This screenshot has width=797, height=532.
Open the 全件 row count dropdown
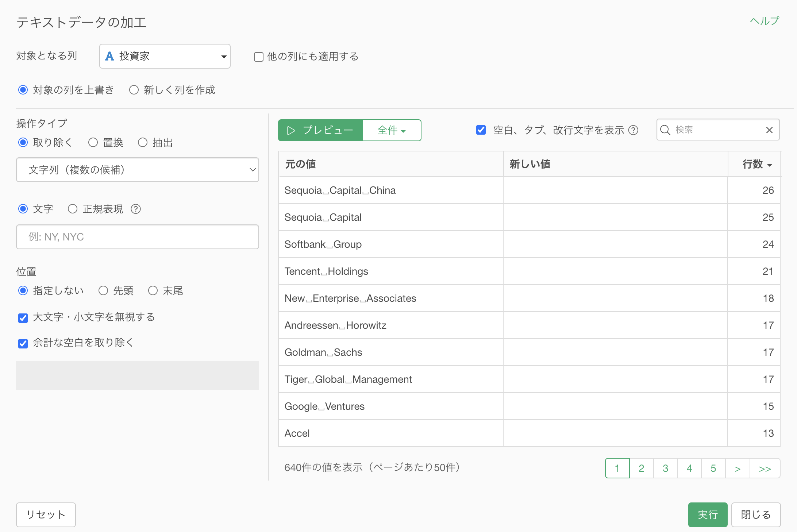click(392, 130)
